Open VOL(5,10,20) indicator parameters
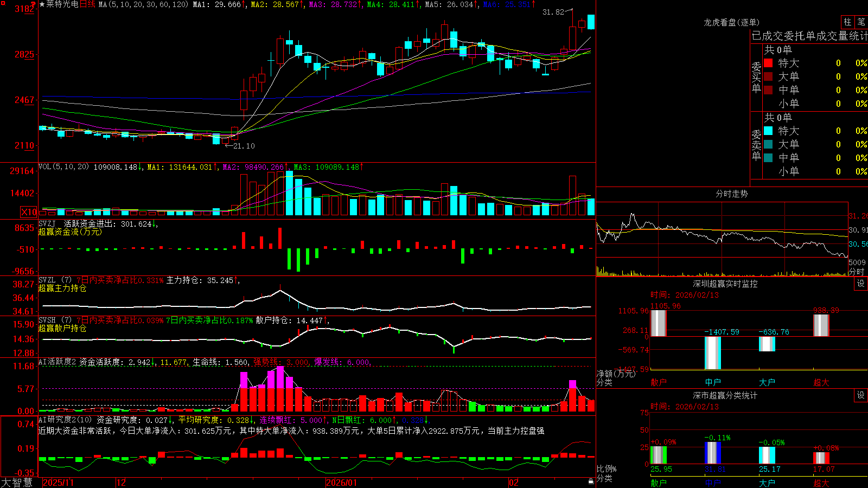 tap(63, 167)
